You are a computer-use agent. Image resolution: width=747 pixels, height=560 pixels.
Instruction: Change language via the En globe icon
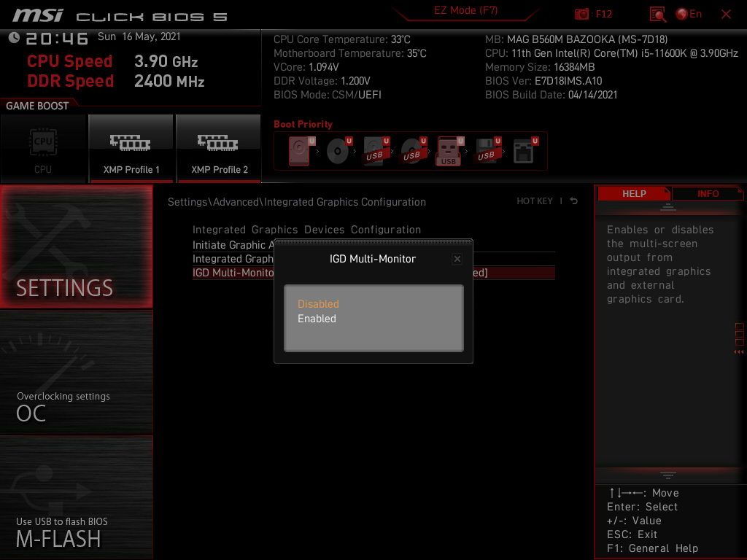(x=689, y=14)
